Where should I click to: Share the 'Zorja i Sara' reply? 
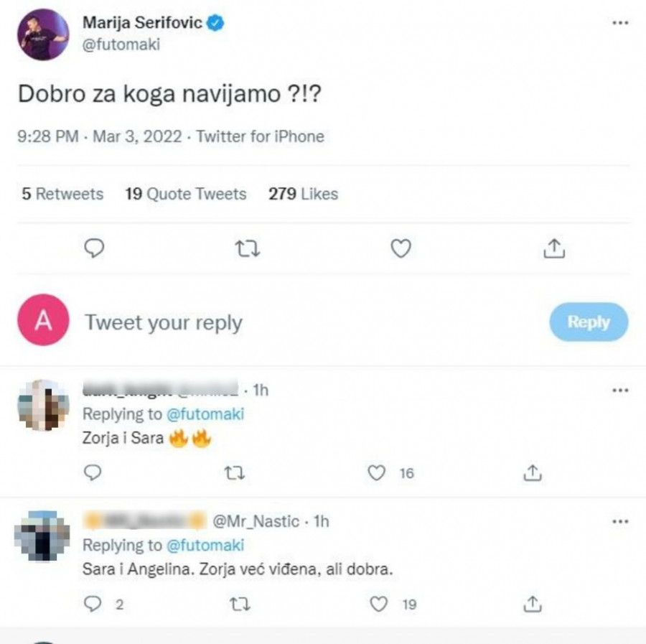[x=531, y=473]
